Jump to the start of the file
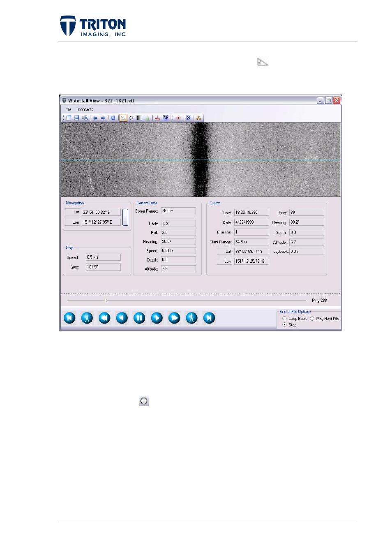This screenshot has height=555, width=392. tap(69, 318)
